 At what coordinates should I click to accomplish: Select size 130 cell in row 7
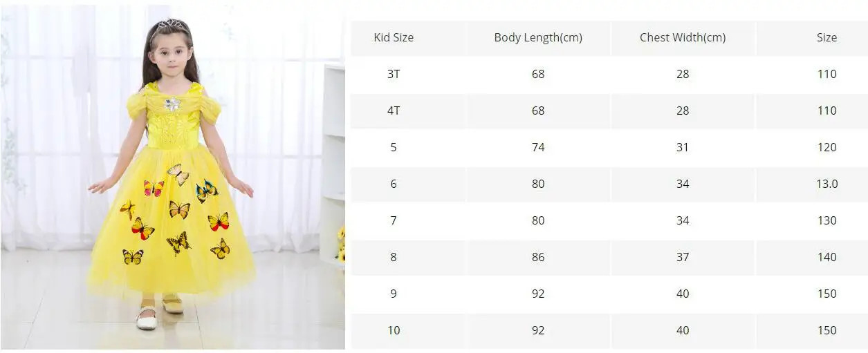click(x=827, y=220)
